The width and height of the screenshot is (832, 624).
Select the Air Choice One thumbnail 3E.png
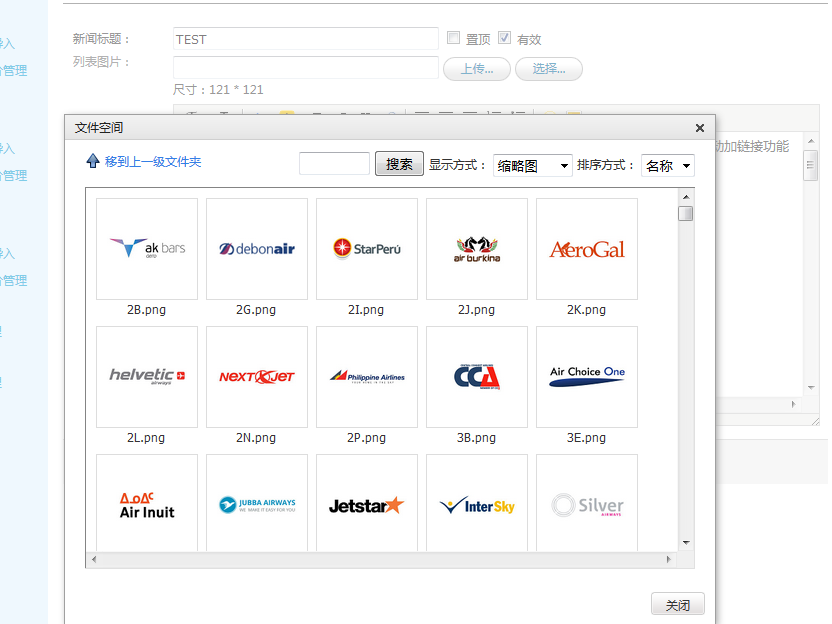(587, 377)
